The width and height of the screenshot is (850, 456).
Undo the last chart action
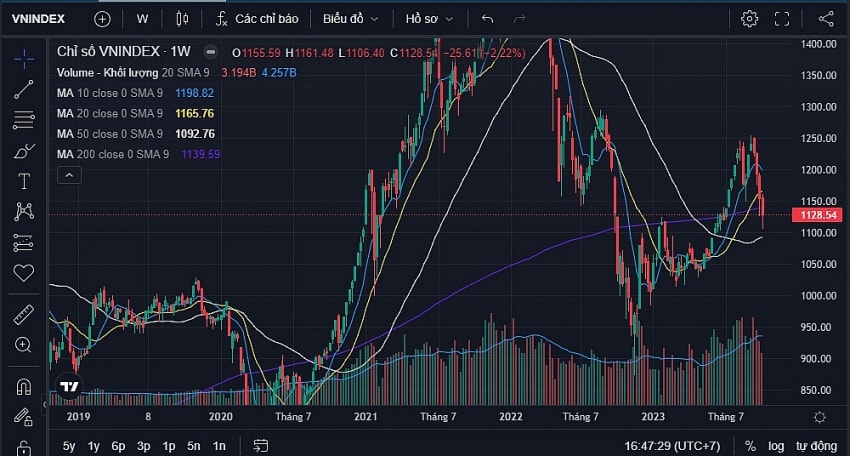coord(487,19)
